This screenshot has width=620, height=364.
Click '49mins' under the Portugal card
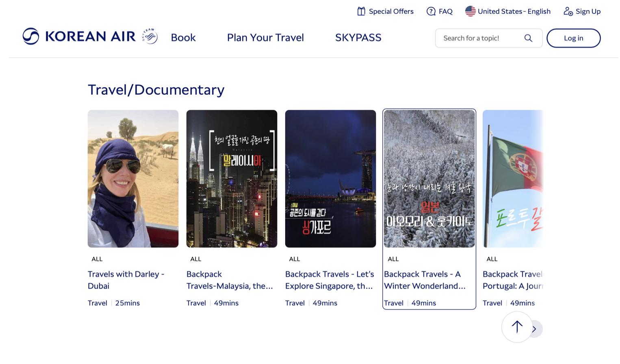(x=522, y=303)
